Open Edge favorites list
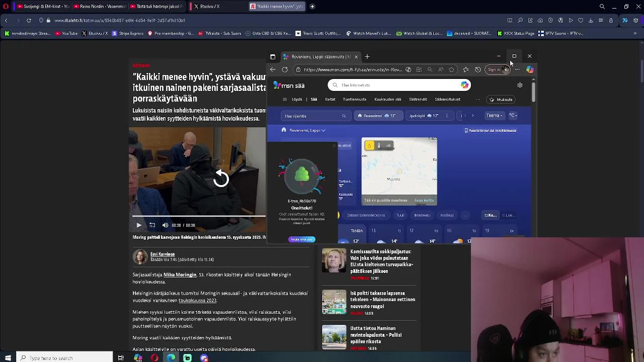This screenshot has height=362, width=644. point(466,69)
